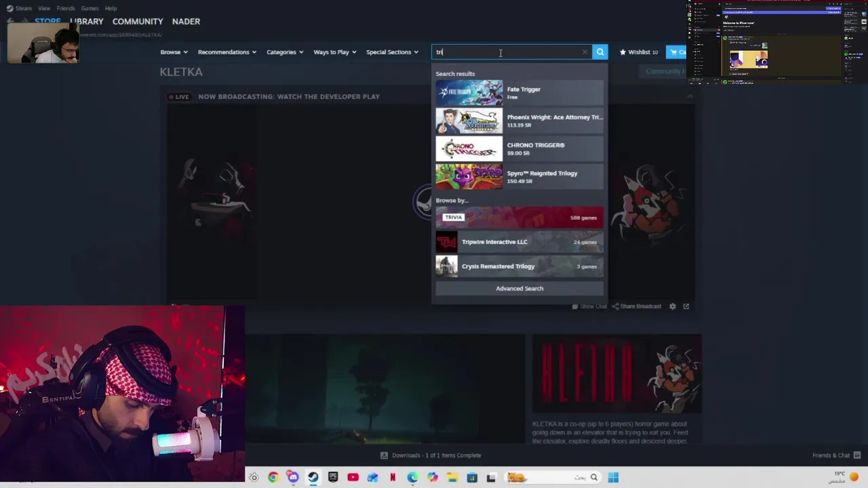Click the Steam logo in the menu bar
This screenshot has height=488, width=868.
coord(9,8)
